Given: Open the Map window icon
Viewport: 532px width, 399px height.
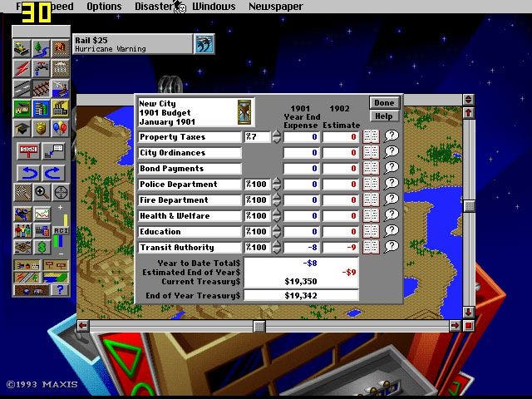Looking at the screenshot, I should click(x=22, y=214).
